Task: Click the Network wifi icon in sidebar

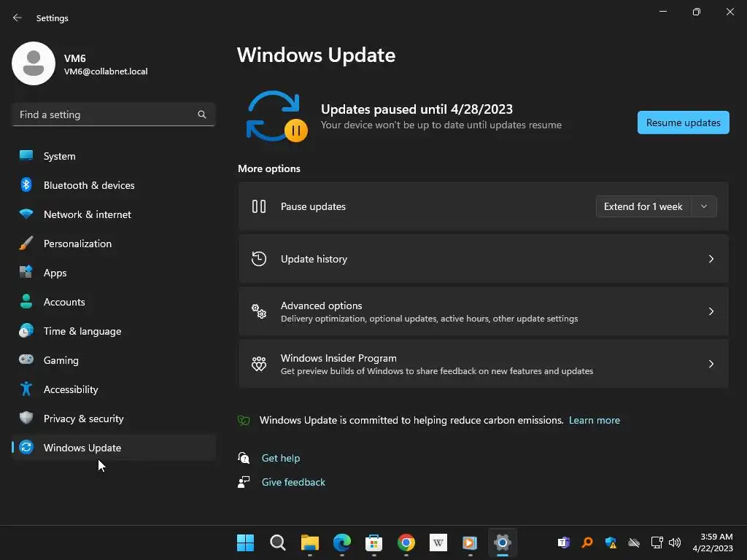Action: click(x=26, y=214)
